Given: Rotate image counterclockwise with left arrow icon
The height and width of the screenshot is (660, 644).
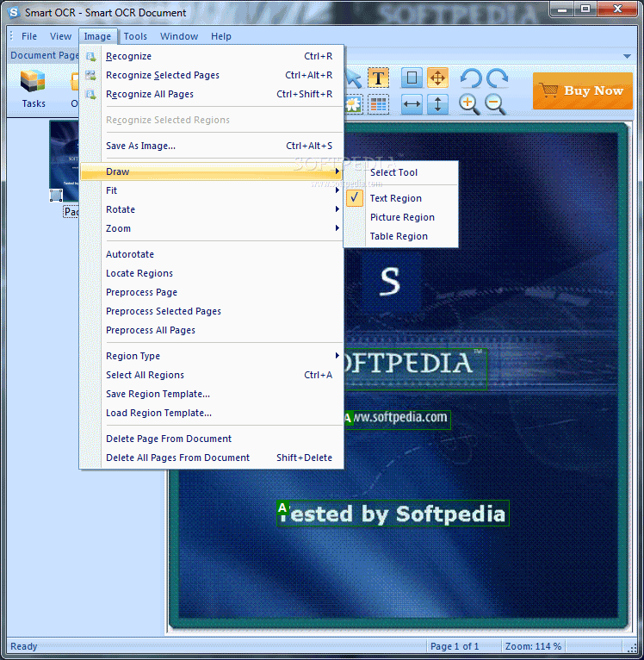Looking at the screenshot, I should point(471,78).
